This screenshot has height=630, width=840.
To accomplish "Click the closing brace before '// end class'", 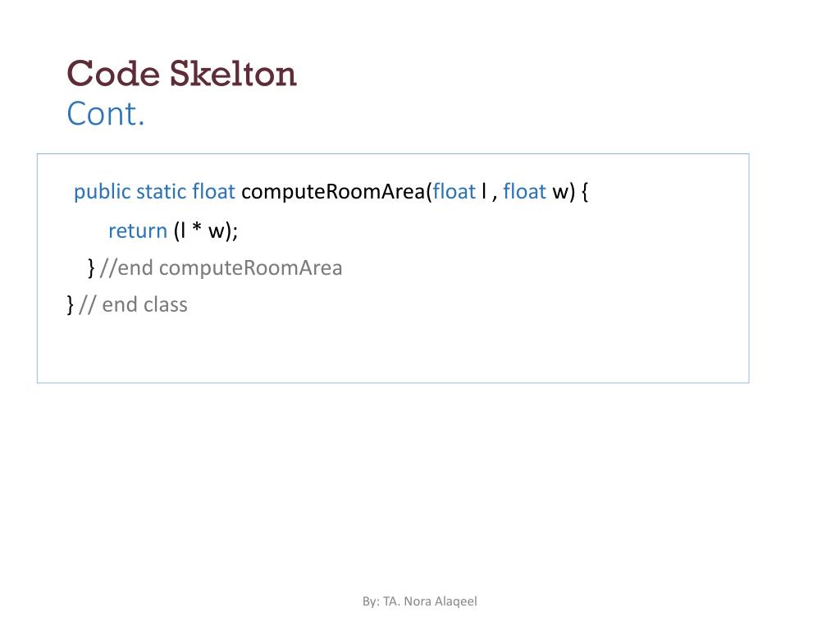I will point(71,305).
